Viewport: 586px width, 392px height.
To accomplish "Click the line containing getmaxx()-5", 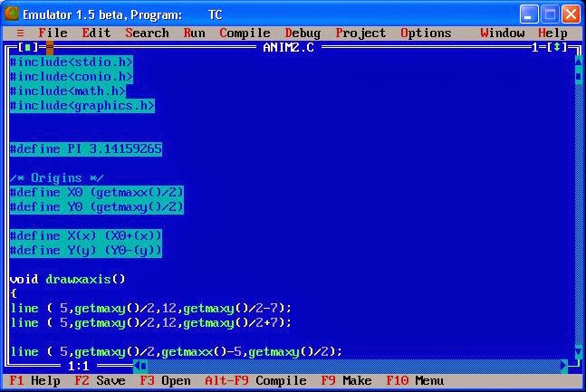I will coord(176,351).
